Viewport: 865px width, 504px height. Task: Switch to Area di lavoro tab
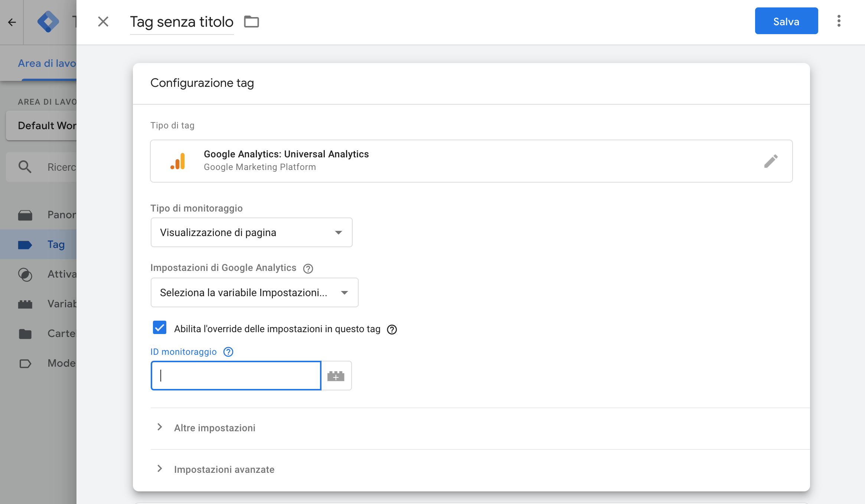point(47,63)
